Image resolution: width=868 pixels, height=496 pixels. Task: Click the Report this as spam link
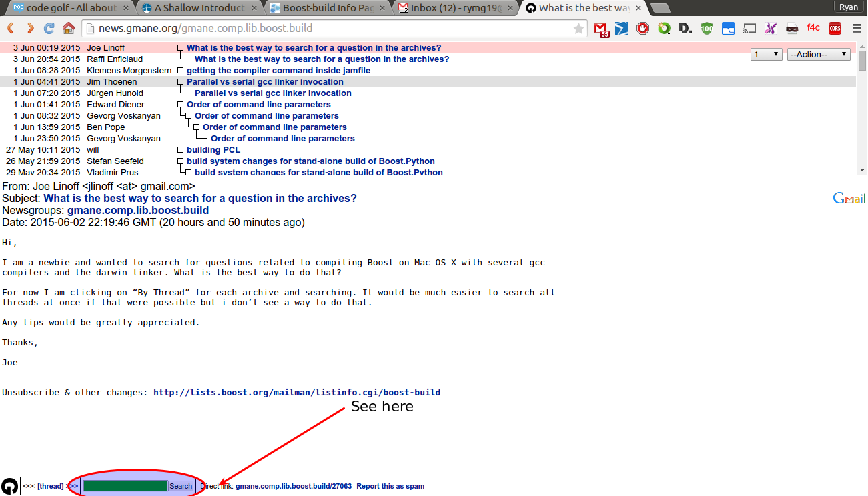(x=390, y=487)
